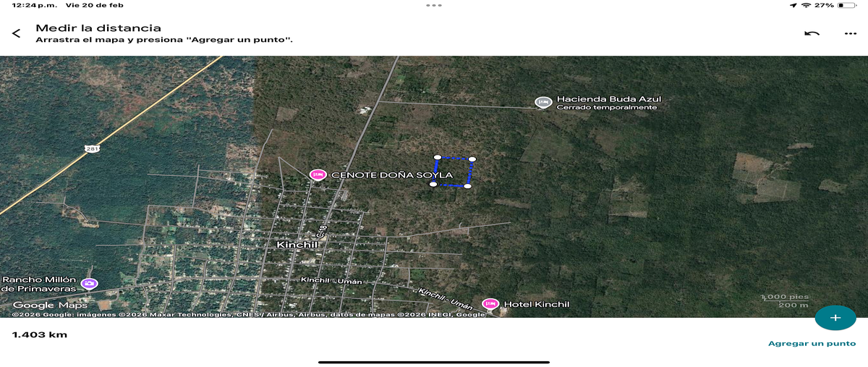Screen dimensions: 868x367
Task: Tap the battery status icon
Action: [846, 5]
